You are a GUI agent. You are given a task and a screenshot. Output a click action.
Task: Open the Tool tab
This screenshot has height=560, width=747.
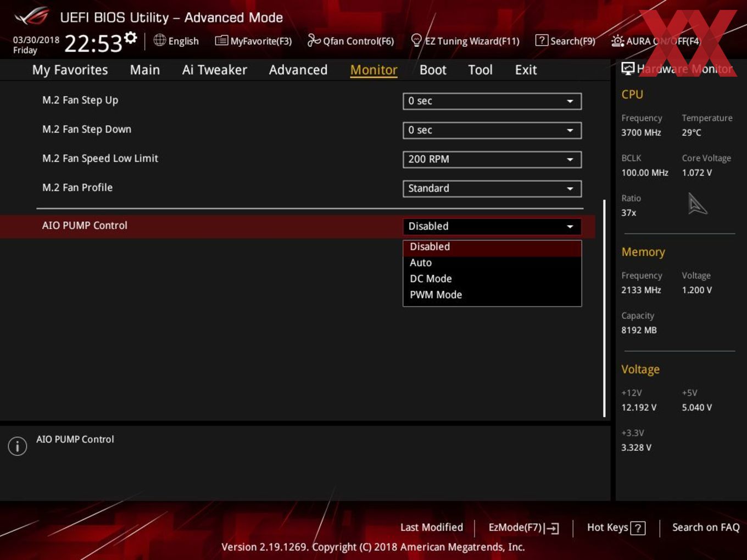click(x=480, y=70)
